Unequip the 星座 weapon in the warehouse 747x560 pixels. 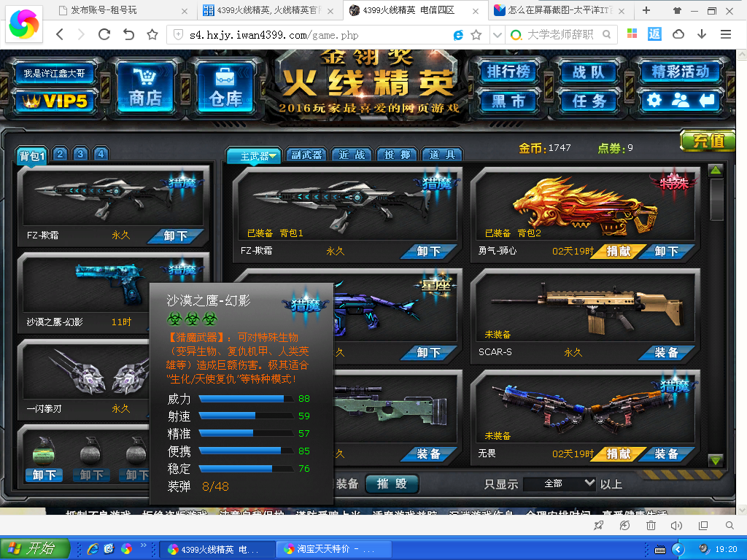tap(429, 352)
